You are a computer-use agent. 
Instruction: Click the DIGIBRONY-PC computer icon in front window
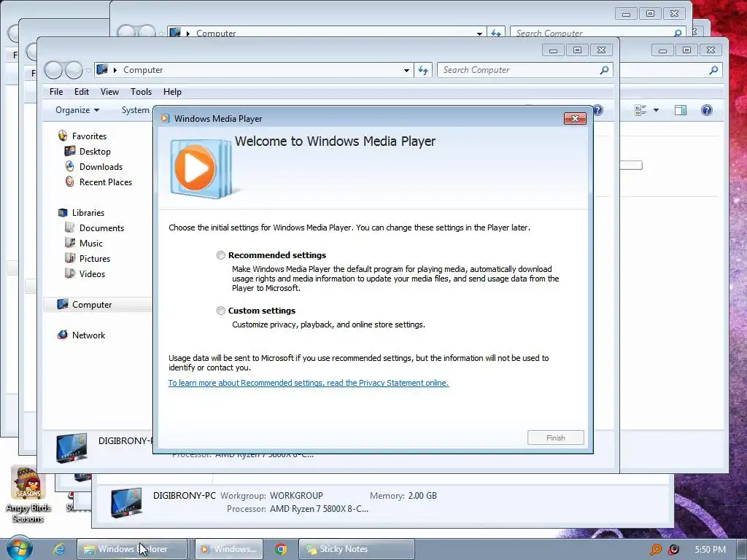point(71,448)
